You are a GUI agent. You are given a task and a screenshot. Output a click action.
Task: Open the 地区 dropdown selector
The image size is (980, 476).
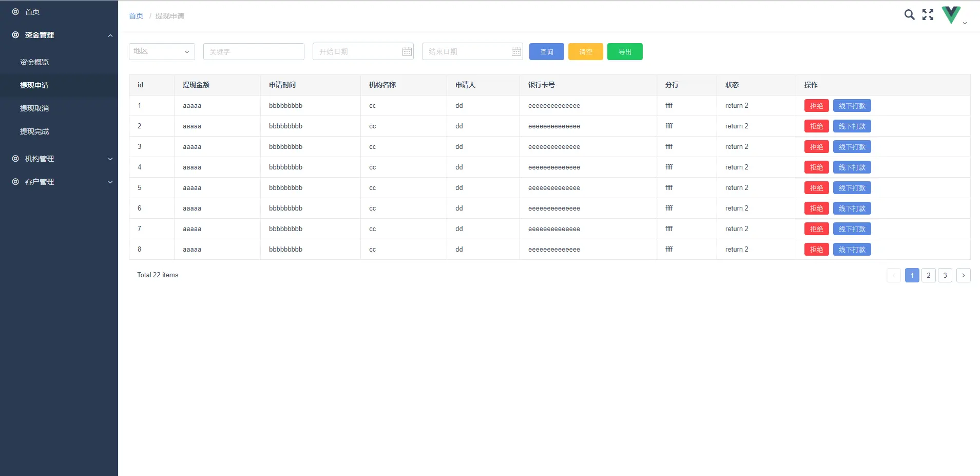(x=162, y=51)
